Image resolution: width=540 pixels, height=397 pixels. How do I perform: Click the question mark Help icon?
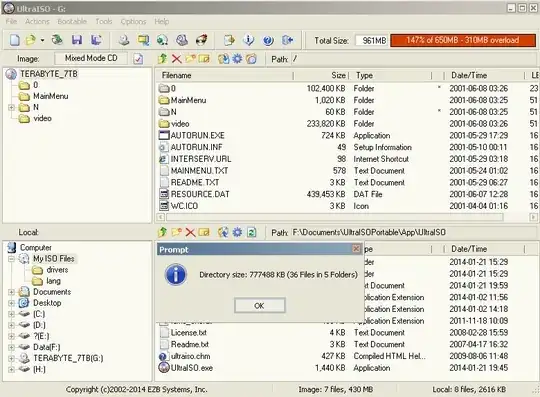(x=268, y=40)
